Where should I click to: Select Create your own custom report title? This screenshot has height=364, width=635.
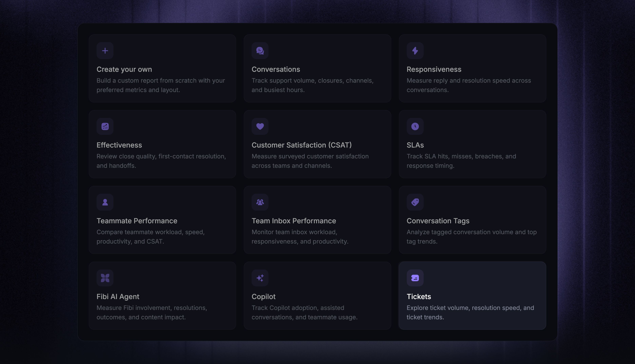pyautogui.click(x=124, y=69)
